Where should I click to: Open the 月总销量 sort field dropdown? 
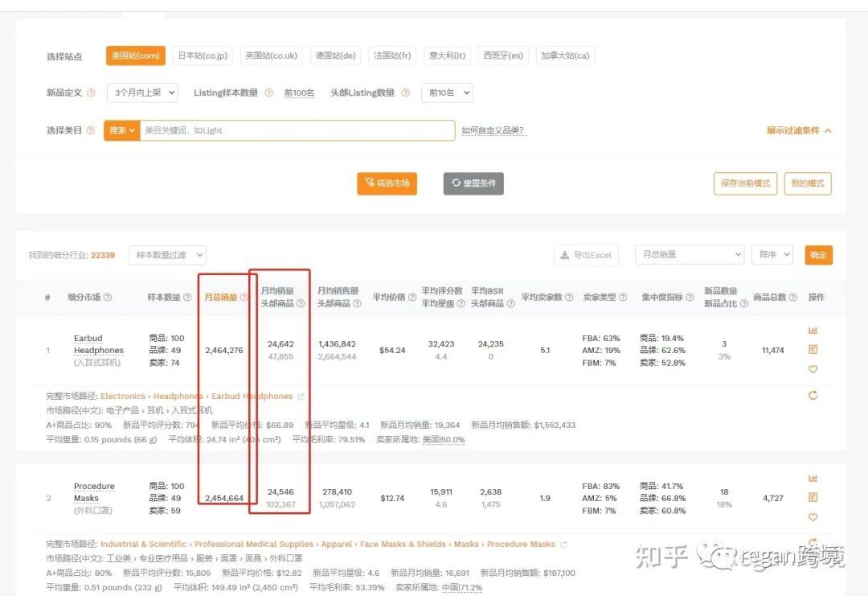point(690,254)
